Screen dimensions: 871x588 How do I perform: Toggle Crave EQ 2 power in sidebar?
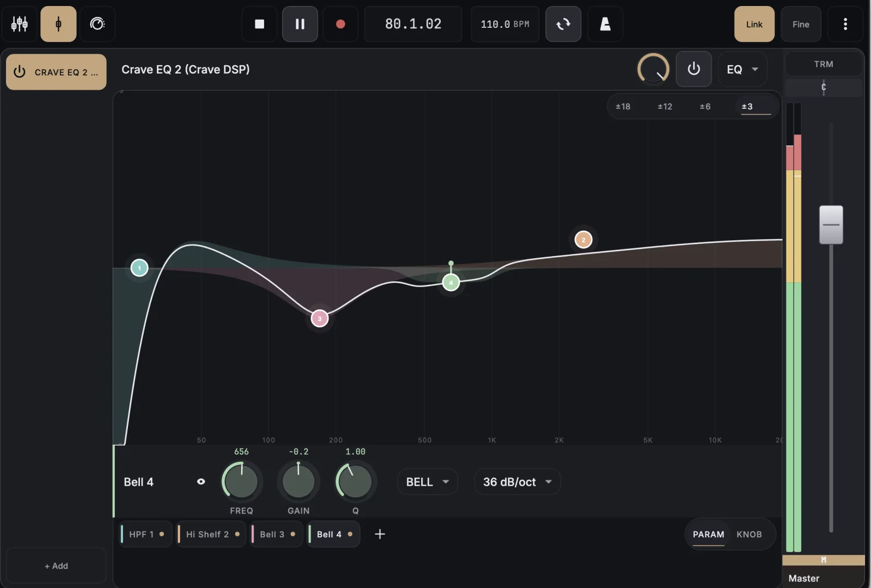tap(20, 72)
